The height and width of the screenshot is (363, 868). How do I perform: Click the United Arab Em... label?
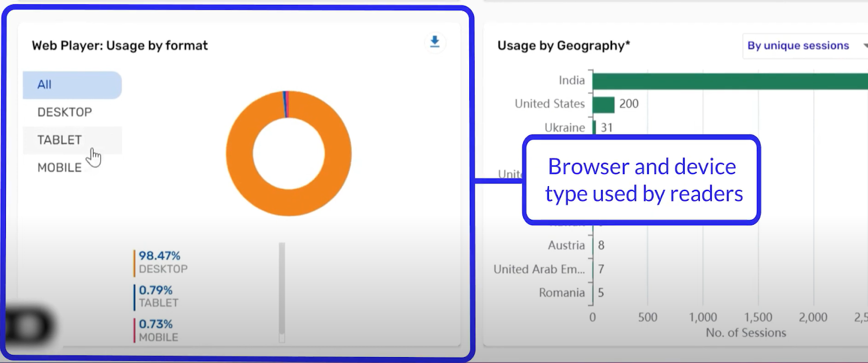click(539, 269)
